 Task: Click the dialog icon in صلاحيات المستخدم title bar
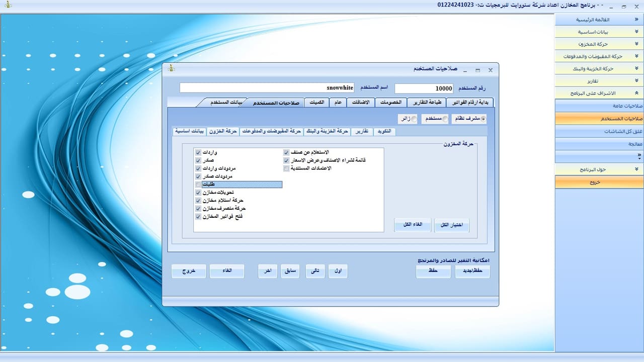[x=171, y=68]
